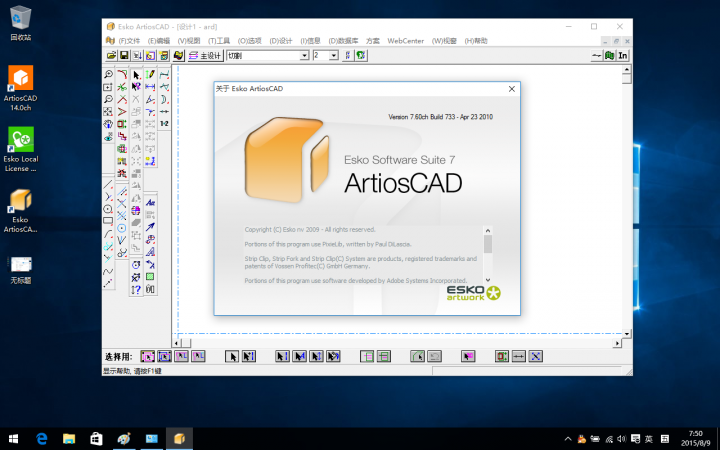The height and width of the screenshot is (450, 720).
Task: Open the (T)工具 menu
Action: (219, 41)
